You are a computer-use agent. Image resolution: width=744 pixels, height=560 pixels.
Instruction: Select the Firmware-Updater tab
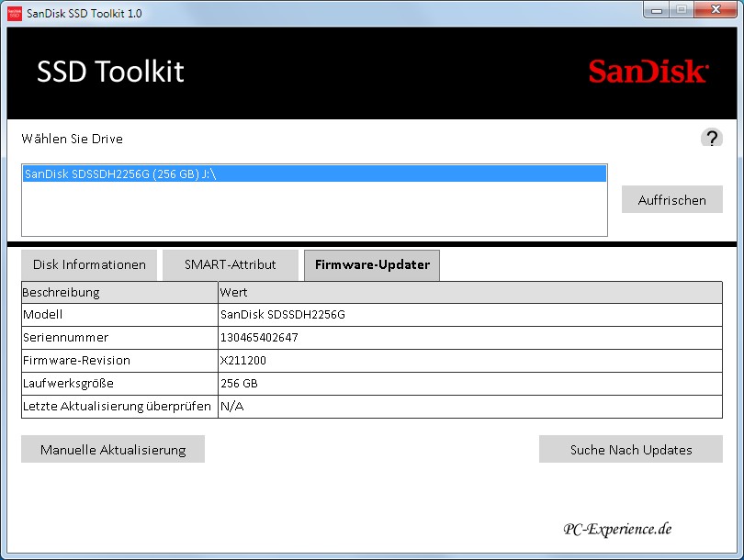372,265
